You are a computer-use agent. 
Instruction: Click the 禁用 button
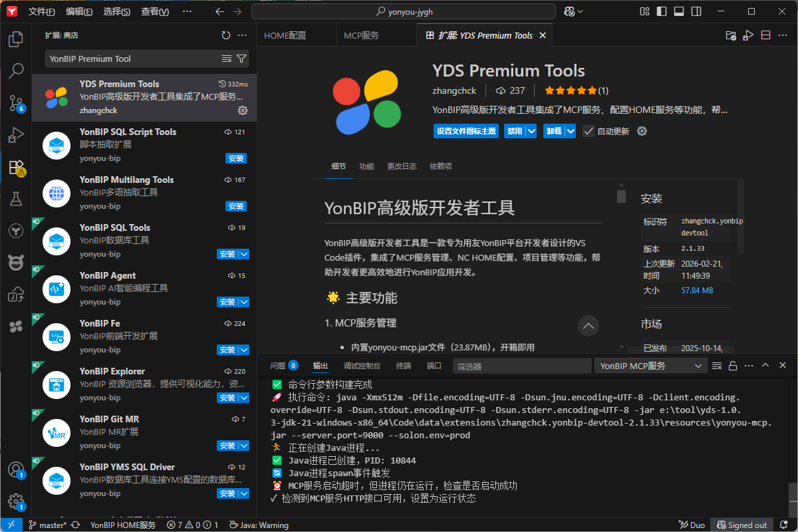coord(515,131)
